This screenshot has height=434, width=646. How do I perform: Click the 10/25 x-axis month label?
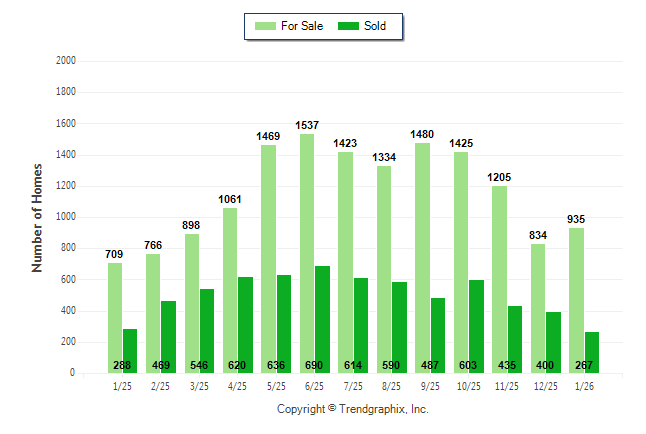click(468, 385)
